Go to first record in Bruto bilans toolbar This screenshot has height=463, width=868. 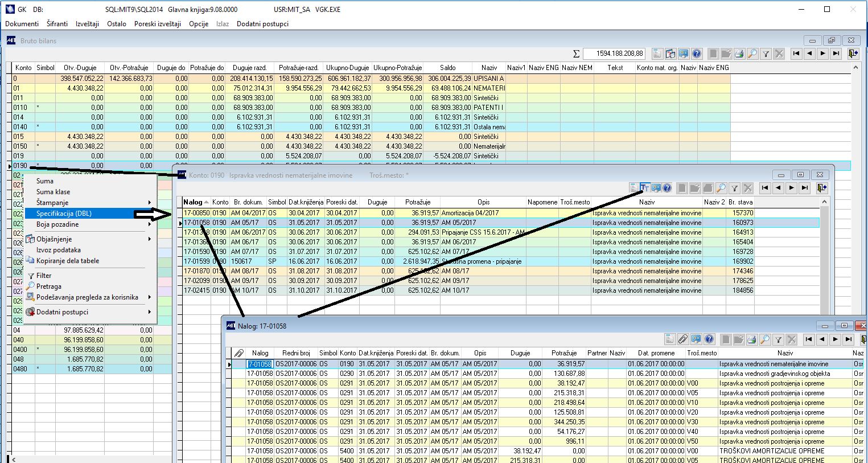[796, 54]
